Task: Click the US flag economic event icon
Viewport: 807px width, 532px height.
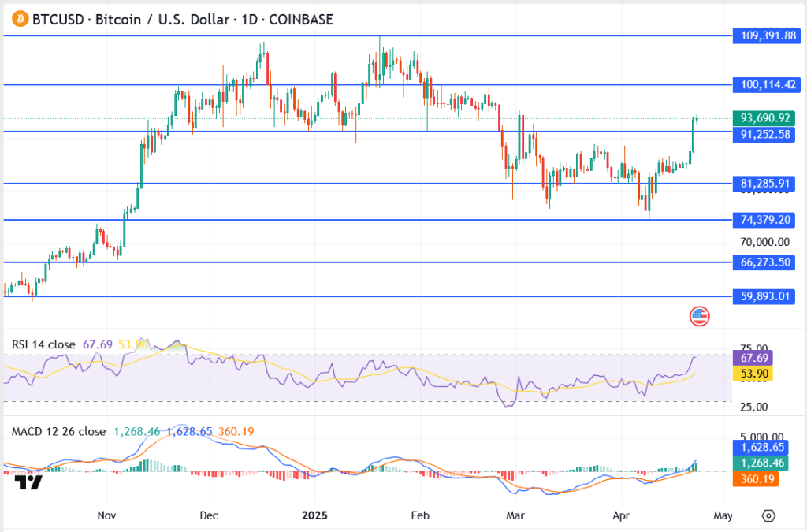Action: pyautogui.click(x=699, y=316)
